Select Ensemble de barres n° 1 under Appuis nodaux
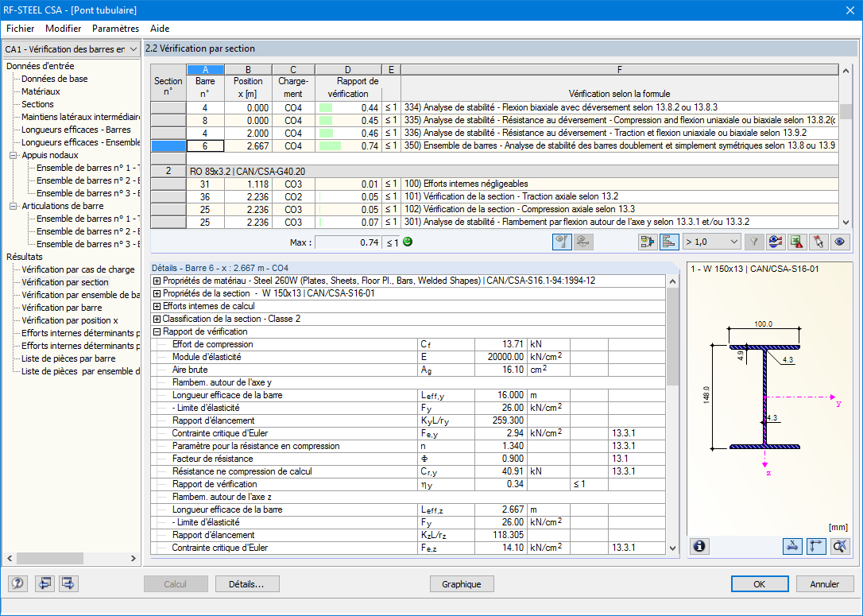Viewport: 863px width, 616px height. click(x=88, y=168)
